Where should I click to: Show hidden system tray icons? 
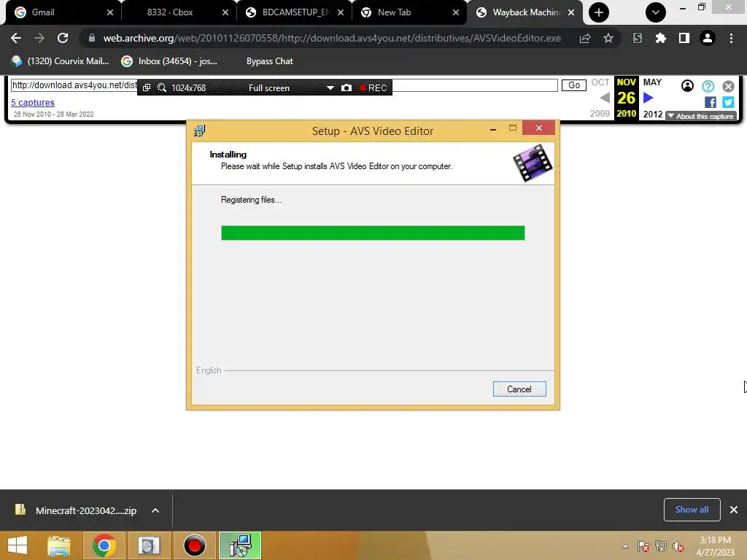click(625, 547)
